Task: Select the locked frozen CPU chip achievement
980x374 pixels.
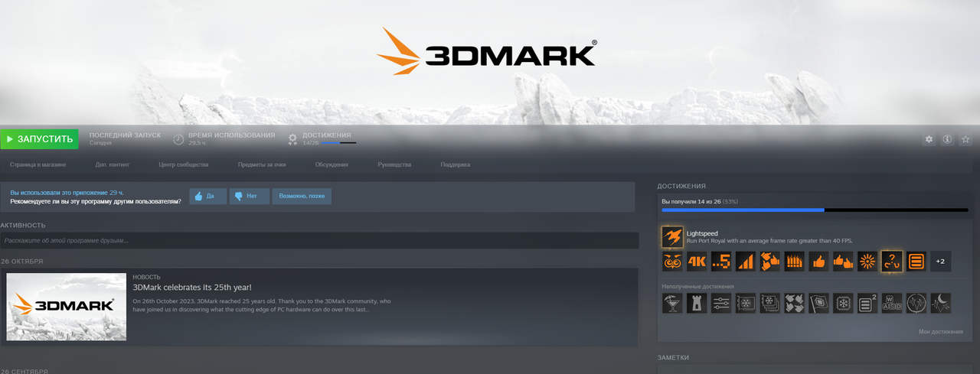Action: click(x=844, y=303)
